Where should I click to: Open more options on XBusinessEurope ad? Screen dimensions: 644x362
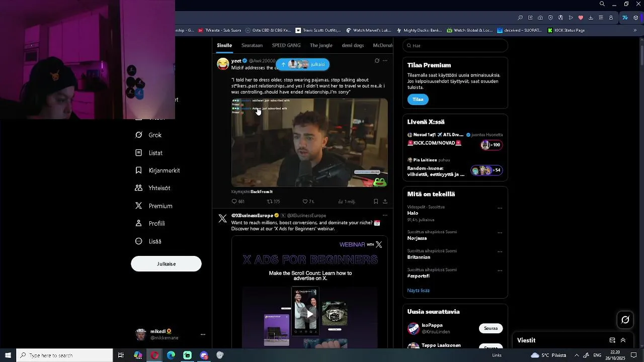click(x=385, y=216)
